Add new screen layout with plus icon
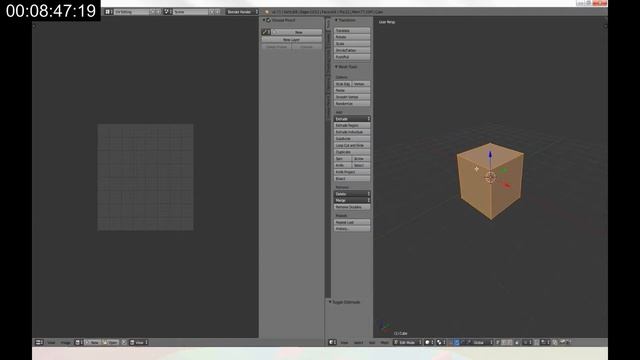Image resolution: width=640 pixels, height=360 pixels. [153, 12]
